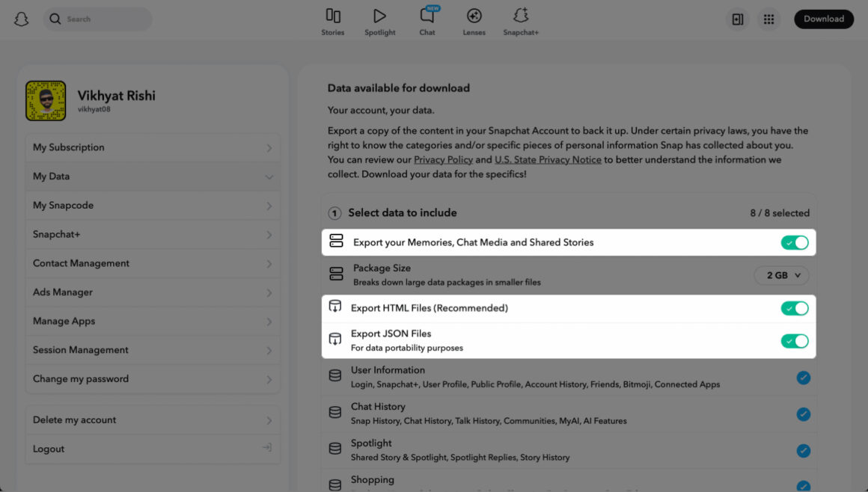Turn off Export HTML Files
This screenshot has height=492, width=868.
click(795, 307)
